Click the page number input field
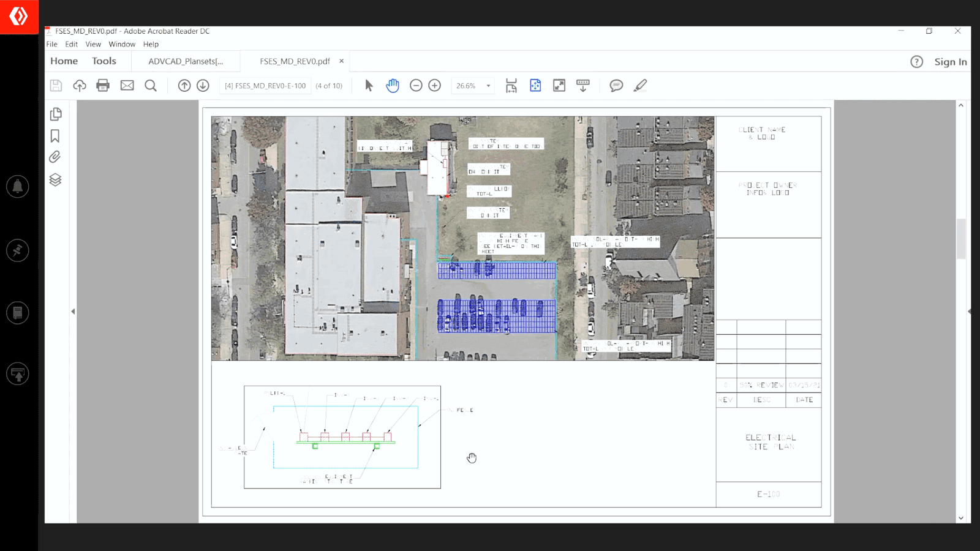 265,86
